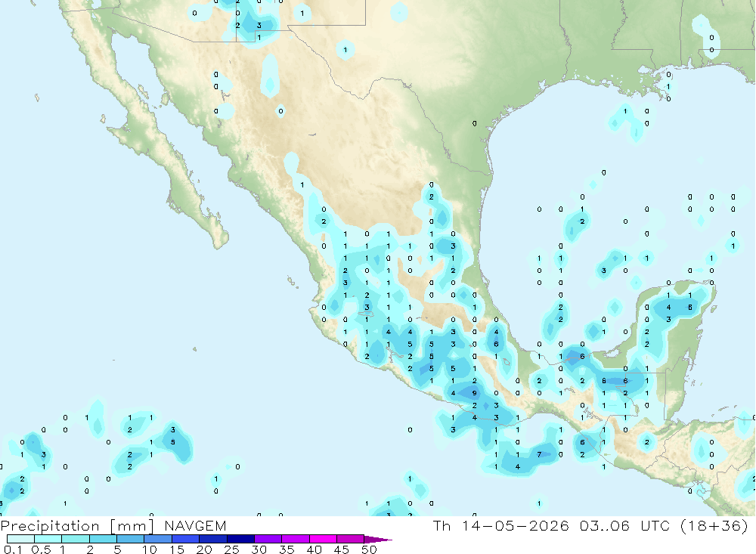756x554 pixels.
Task: Select the legend swatch between 20 and 25
Action: (x=213, y=539)
